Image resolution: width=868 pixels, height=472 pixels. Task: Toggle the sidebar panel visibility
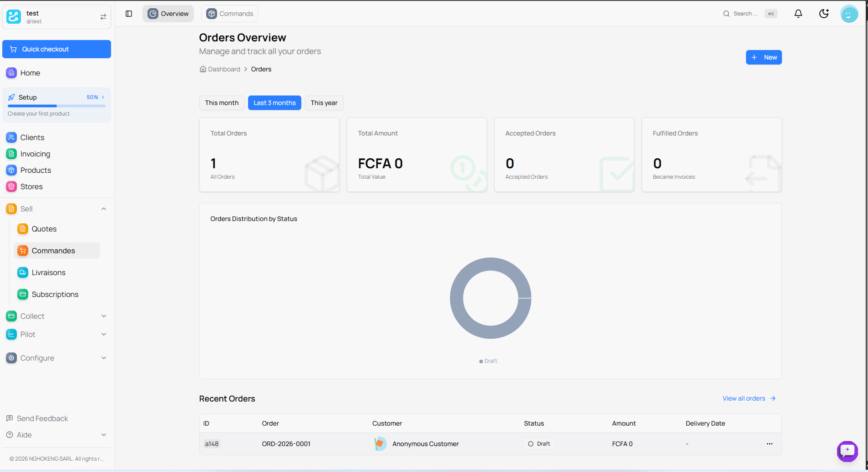128,14
